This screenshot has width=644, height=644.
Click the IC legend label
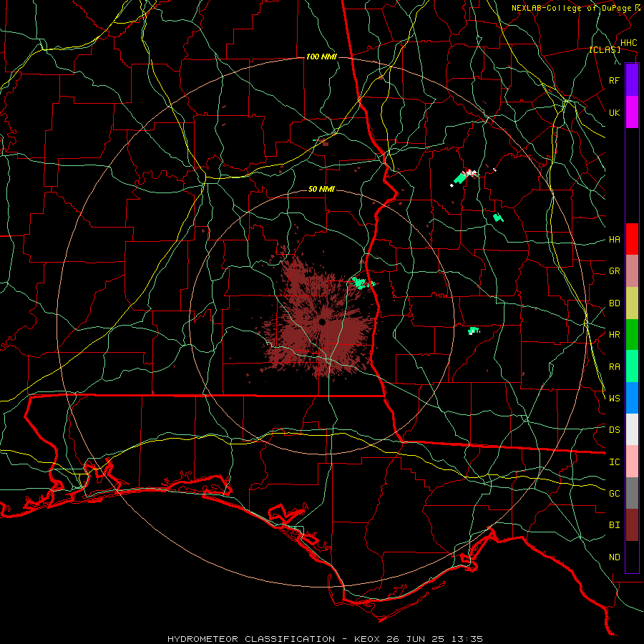click(x=614, y=462)
